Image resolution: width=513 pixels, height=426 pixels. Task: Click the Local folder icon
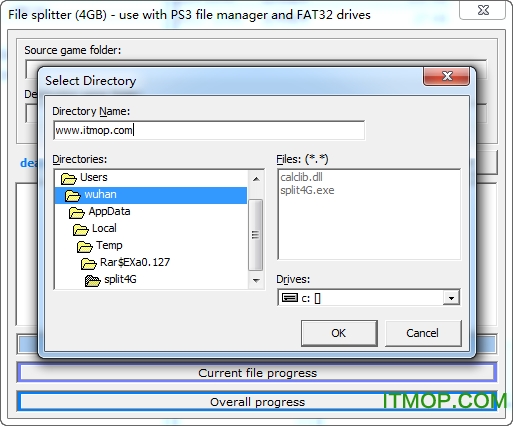[x=81, y=230]
